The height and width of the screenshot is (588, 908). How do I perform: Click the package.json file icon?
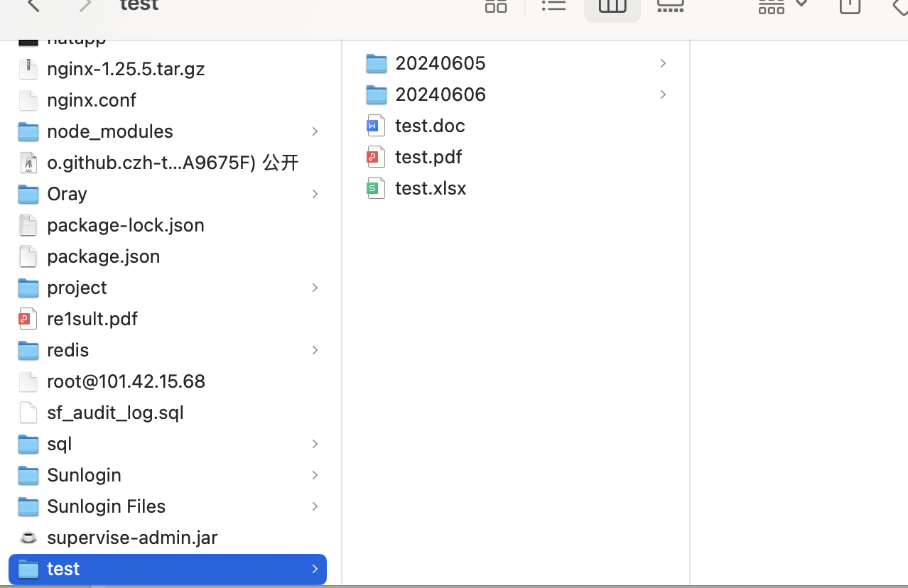point(28,256)
